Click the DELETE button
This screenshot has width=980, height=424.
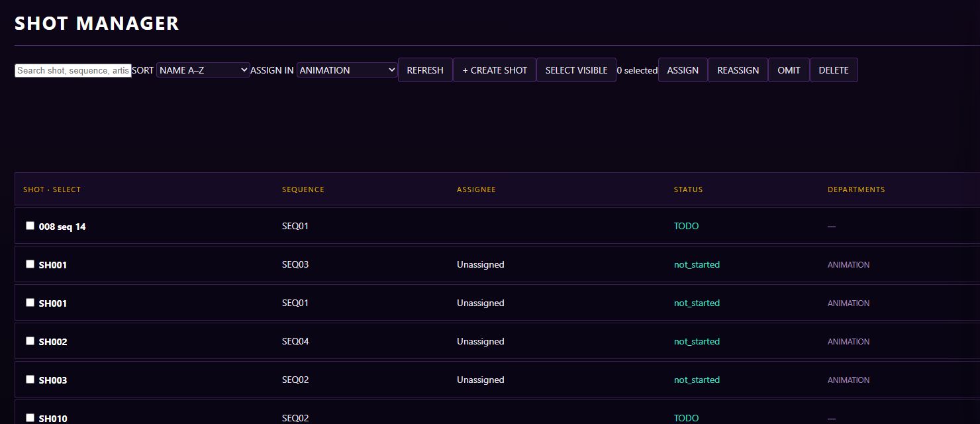tap(834, 70)
